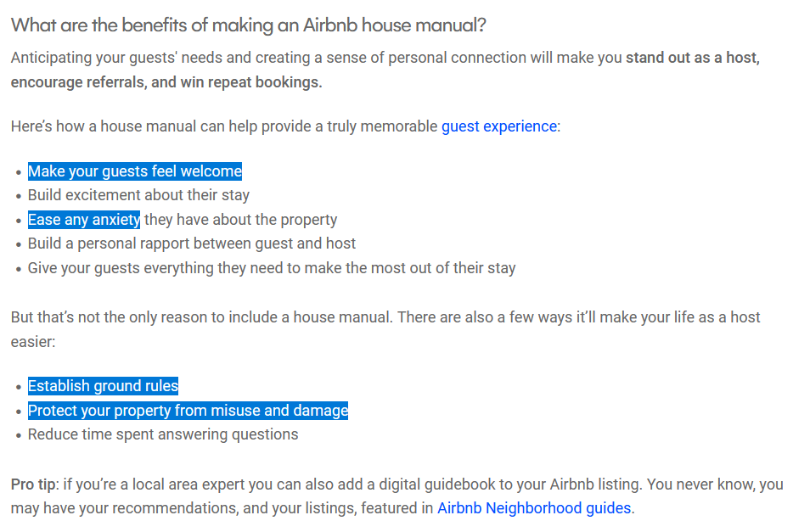This screenshot has width=810, height=532.
Task: Click highlighted 'Make your guests feel welcome' text
Action: tap(135, 171)
